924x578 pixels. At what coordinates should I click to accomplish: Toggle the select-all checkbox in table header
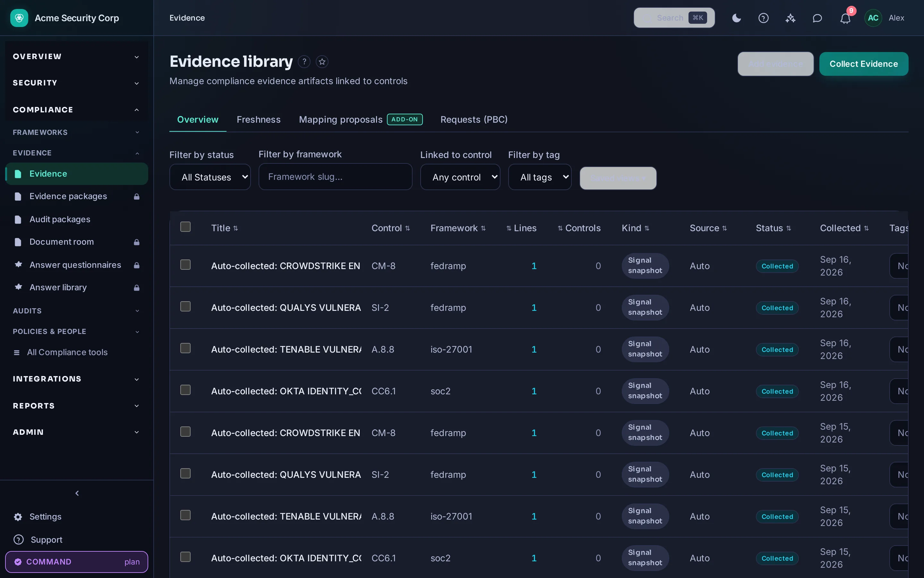click(x=185, y=227)
